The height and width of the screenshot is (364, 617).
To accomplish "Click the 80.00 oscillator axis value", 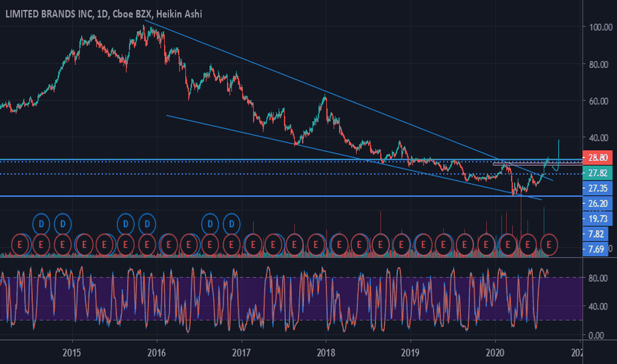I will click(x=598, y=278).
